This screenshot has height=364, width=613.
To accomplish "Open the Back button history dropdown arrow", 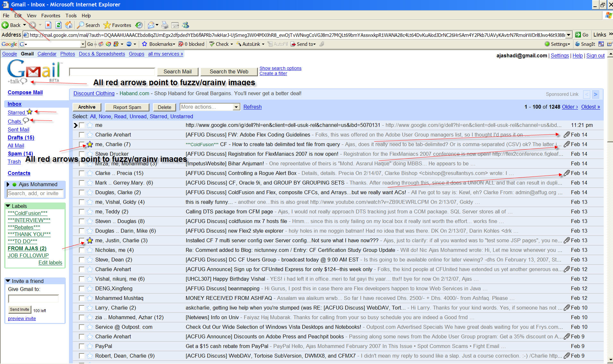I will pyautogui.click(x=24, y=25).
